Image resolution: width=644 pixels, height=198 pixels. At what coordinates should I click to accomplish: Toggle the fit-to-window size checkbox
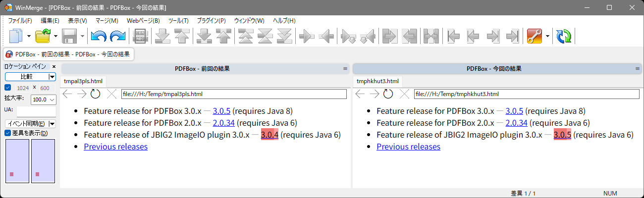7,88
